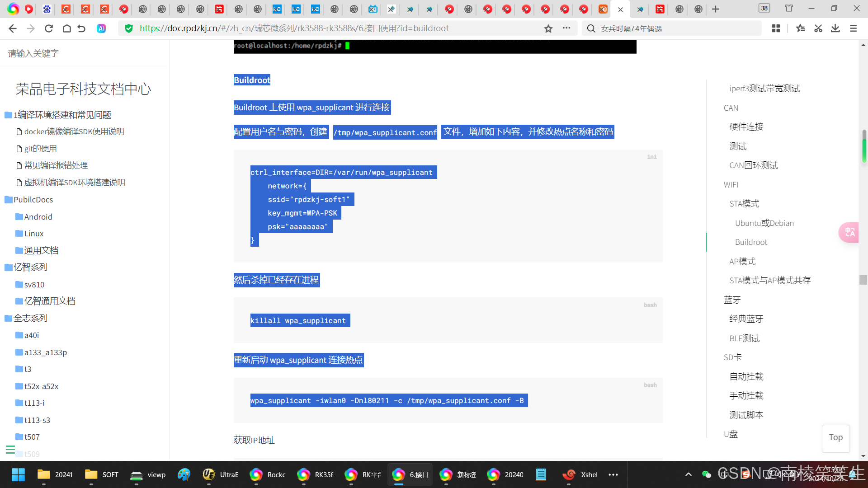Viewport: 868px width, 488px height.
Task: Click the browser refresh icon
Action: (x=49, y=28)
